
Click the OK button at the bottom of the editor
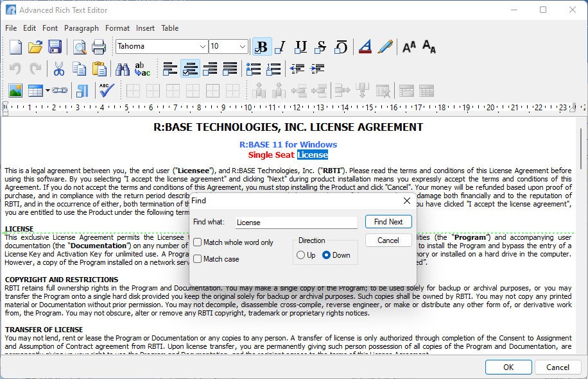[508, 367]
